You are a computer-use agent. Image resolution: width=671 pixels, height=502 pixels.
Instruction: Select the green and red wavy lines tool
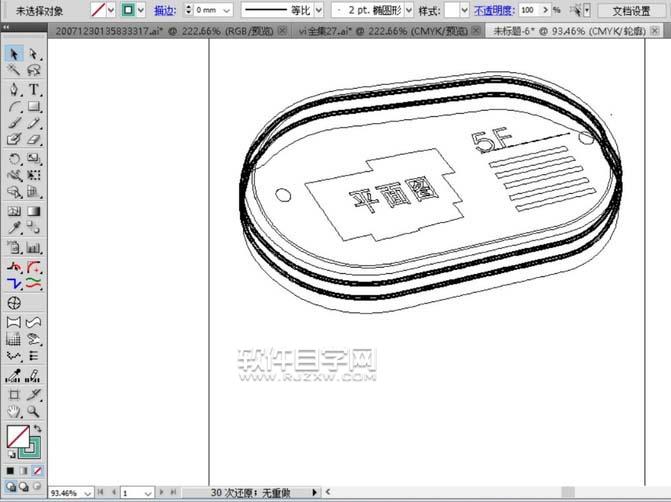tap(33, 283)
